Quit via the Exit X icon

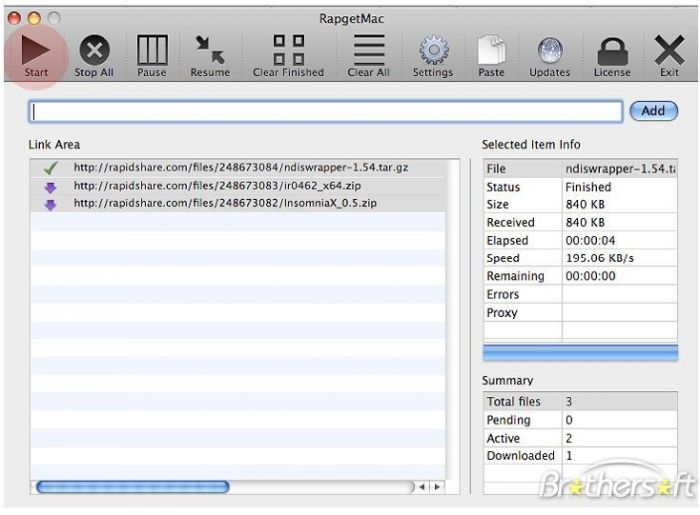tap(669, 50)
